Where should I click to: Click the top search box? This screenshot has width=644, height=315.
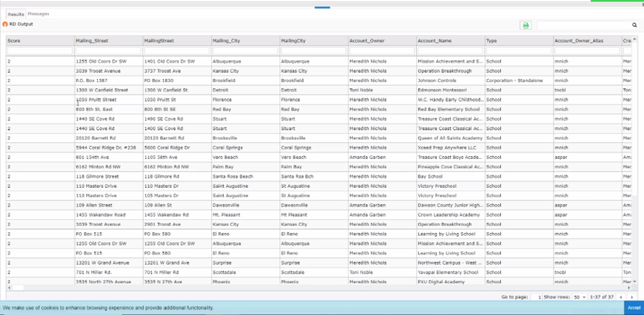[583, 25]
